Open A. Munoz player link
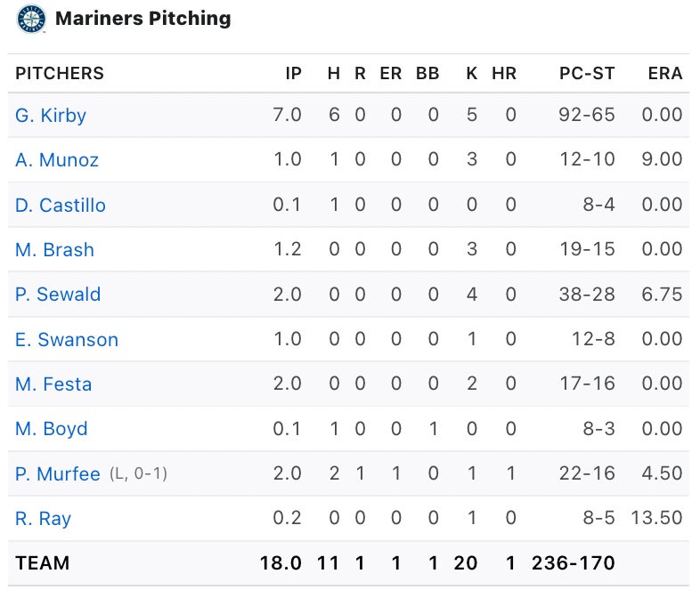 pos(57,160)
